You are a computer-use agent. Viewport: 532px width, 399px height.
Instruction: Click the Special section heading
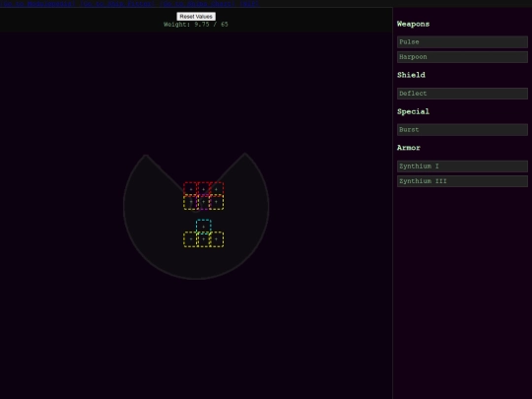pyautogui.click(x=413, y=111)
